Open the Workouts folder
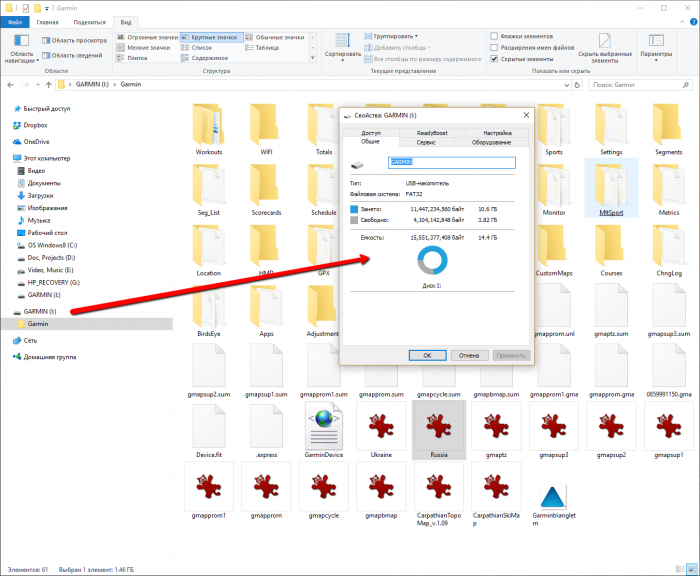The height and width of the screenshot is (576, 700). 208,129
